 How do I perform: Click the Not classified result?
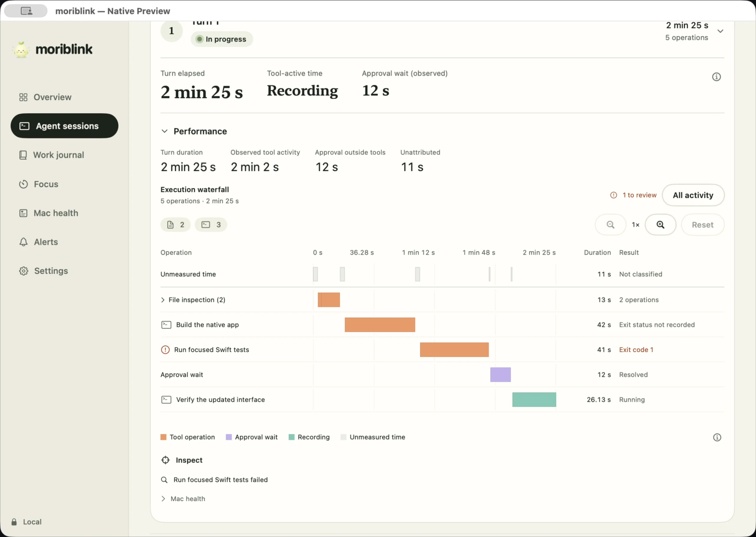[641, 274]
